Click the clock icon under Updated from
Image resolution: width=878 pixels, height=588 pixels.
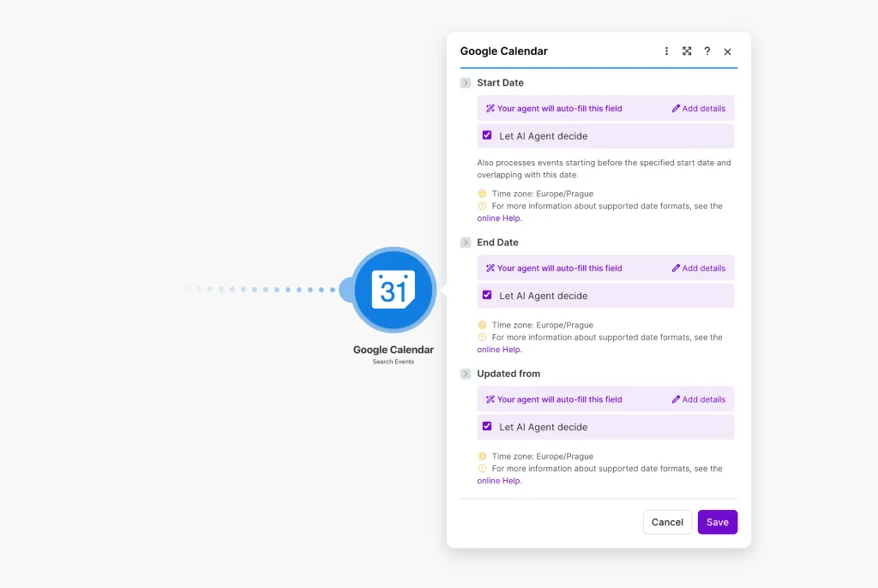point(482,469)
